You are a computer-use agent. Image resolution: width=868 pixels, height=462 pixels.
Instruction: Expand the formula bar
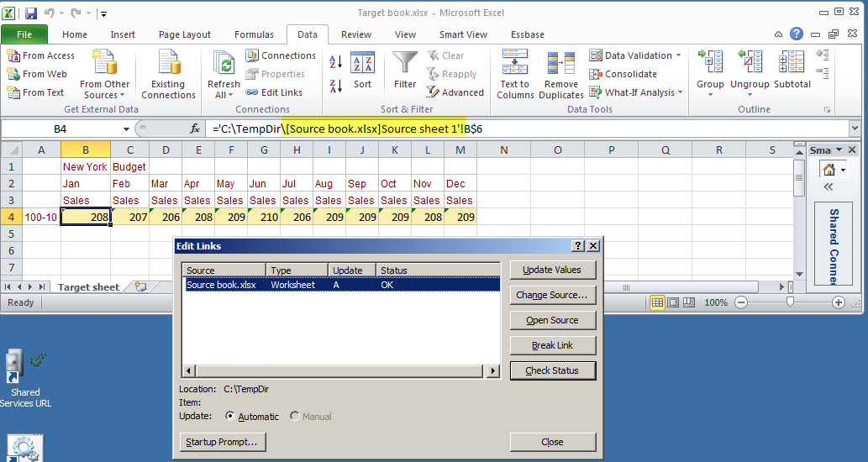click(x=855, y=129)
